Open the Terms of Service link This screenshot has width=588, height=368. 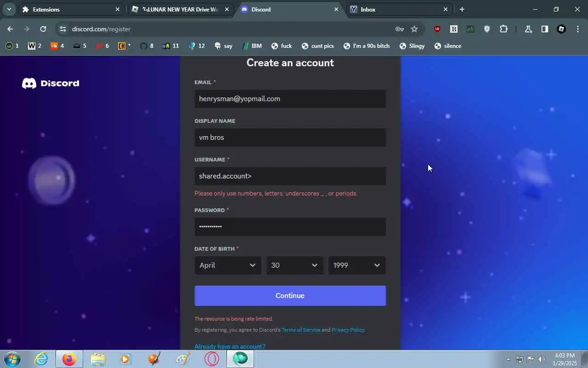[301, 330]
